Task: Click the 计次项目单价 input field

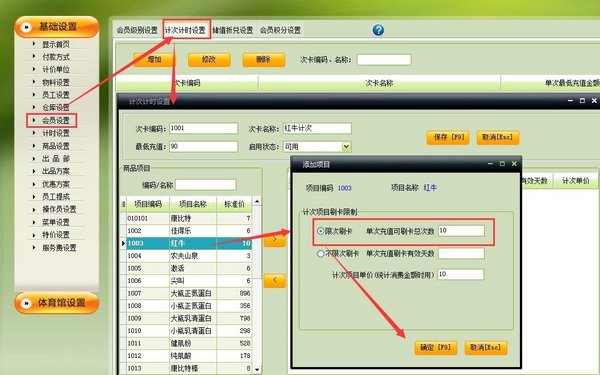Action: tap(461, 274)
